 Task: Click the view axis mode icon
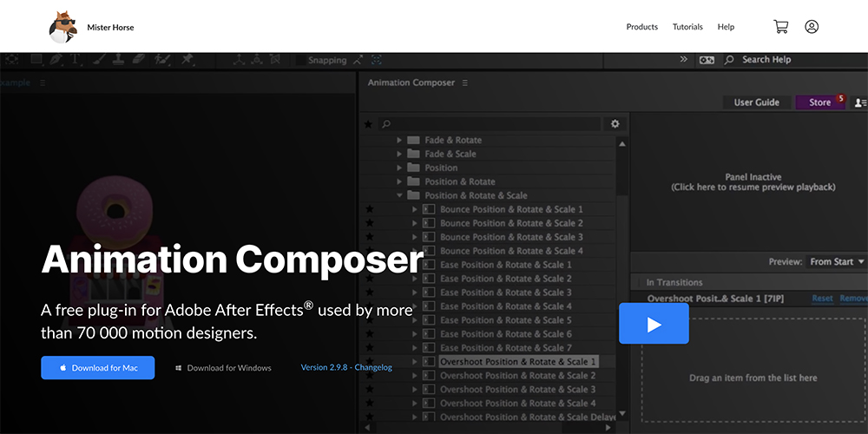[275, 60]
